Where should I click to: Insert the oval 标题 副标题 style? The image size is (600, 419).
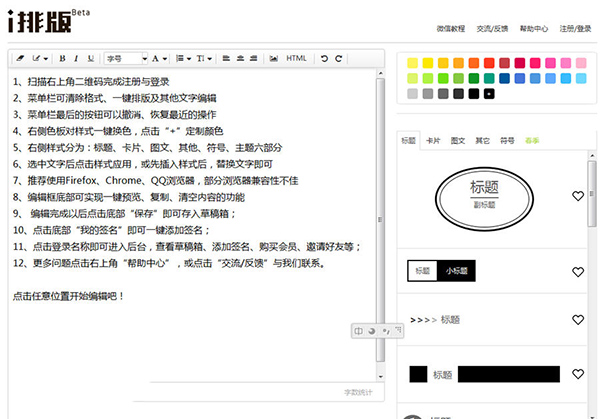pos(484,199)
